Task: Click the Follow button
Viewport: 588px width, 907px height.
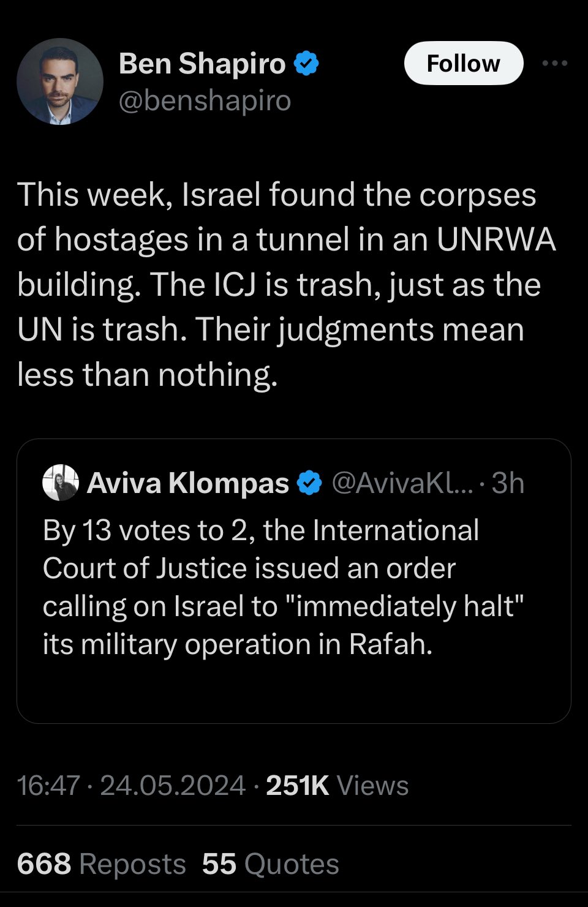Action: [464, 63]
